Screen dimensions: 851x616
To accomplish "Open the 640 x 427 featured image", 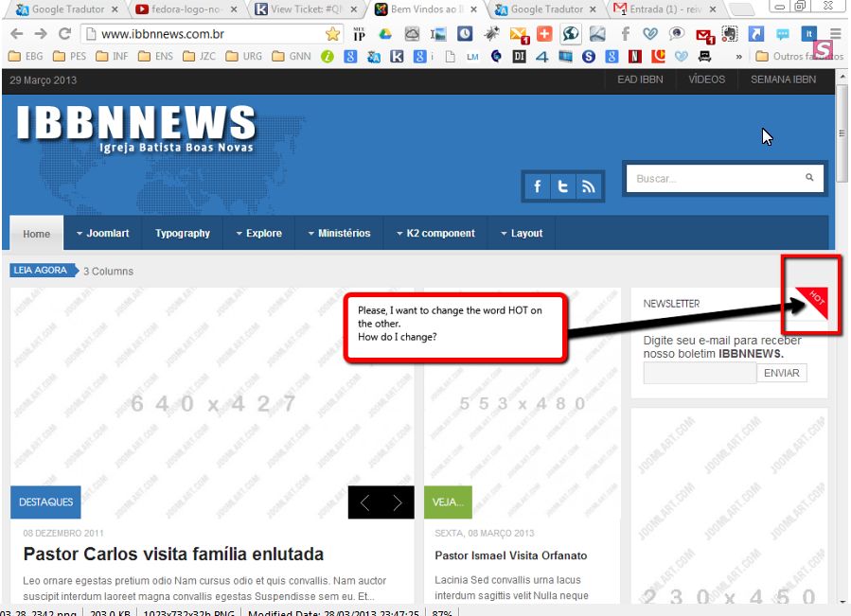I will pos(212,403).
